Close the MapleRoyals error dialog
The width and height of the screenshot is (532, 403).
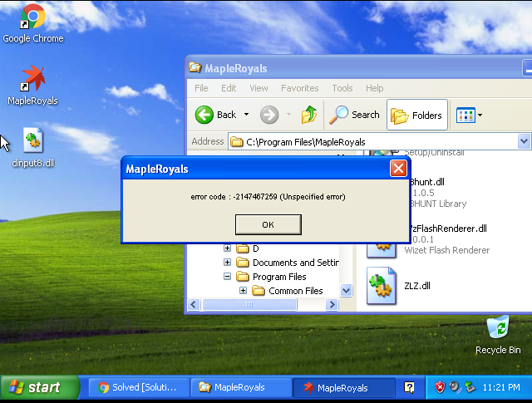pyautogui.click(x=399, y=169)
